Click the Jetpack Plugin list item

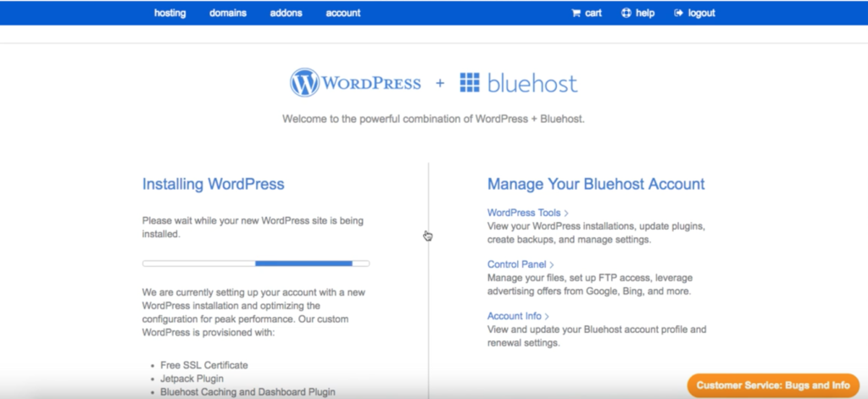coord(192,379)
